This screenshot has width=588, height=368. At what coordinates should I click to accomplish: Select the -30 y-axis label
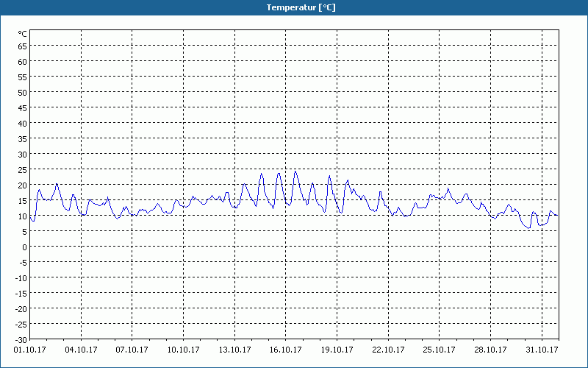point(21,339)
